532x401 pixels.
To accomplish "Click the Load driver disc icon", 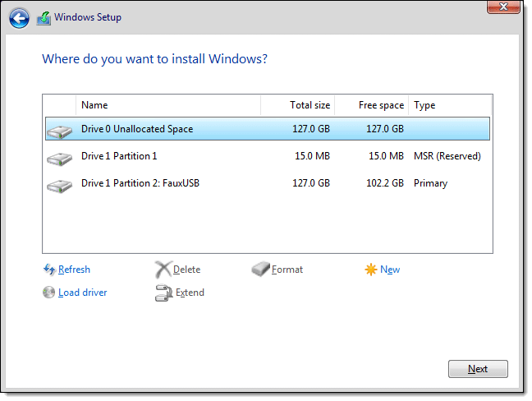I will pyautogui.click(x=49, y=293).
